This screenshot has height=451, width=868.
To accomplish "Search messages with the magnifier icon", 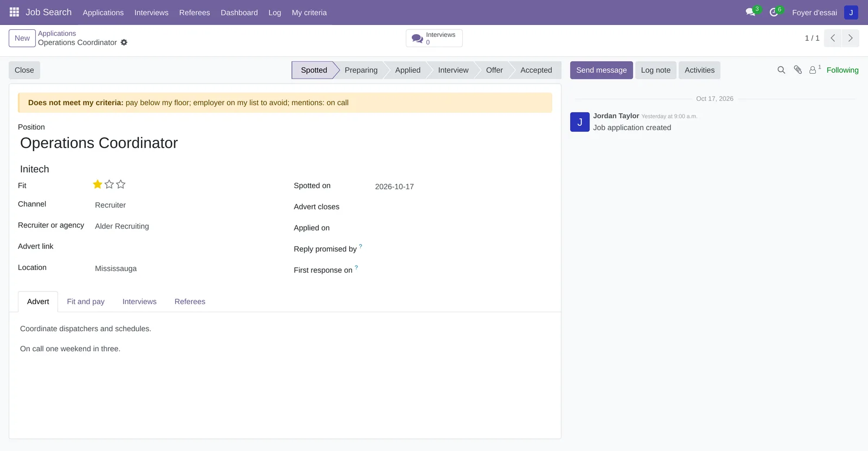I will click(781, 70).
